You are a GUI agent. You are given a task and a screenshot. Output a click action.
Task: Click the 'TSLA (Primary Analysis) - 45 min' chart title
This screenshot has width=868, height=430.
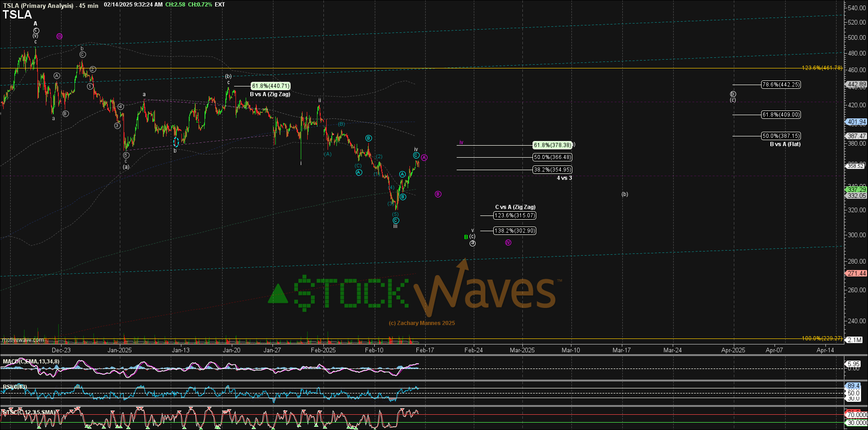pyautogui.click(x=51, y=6)
